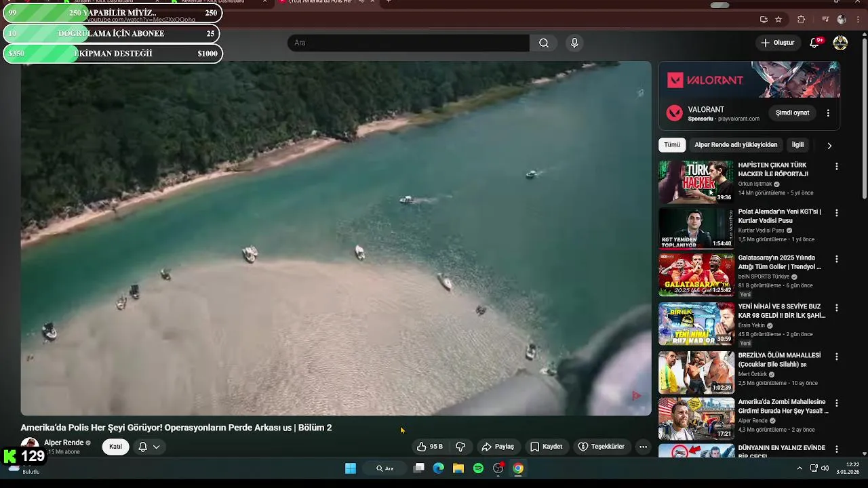Open options for YENİ NİHAİ VE 8 SEVİYE video
This screenshot has width=868, height=488.
(x=836, y=308)
